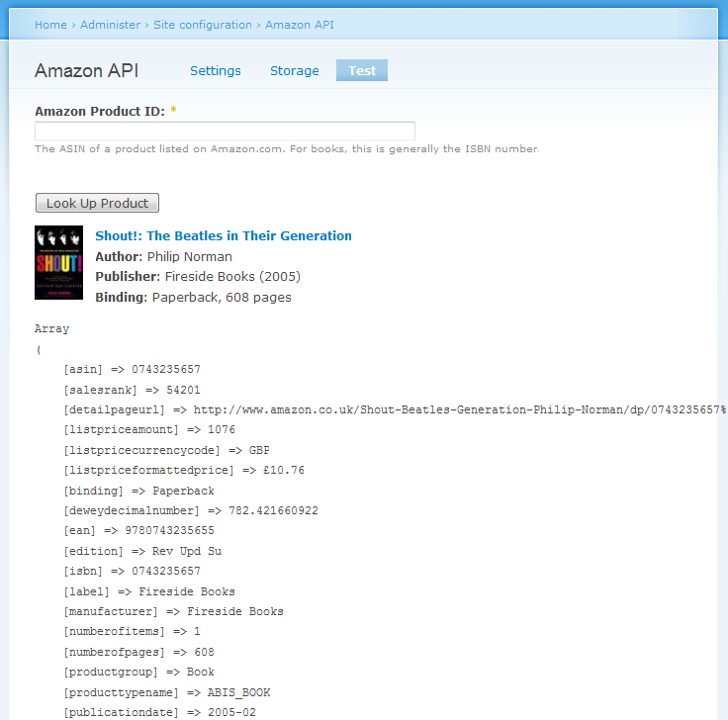Click the Author: Philip Norman line
The image size is (728, 720).
click(163, 257)
